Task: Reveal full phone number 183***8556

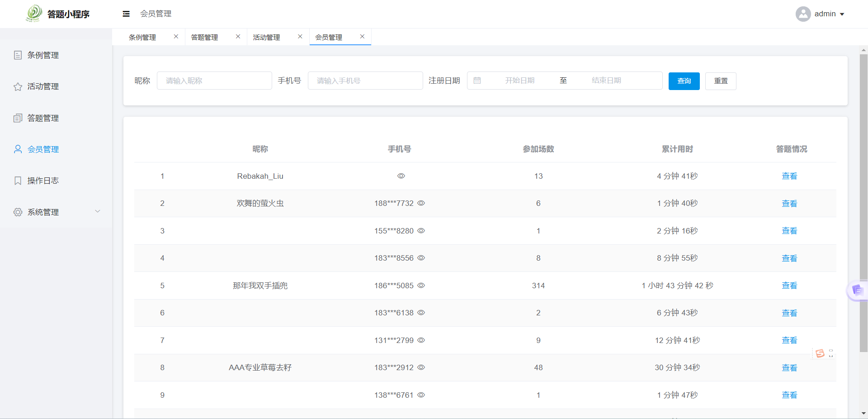Action: point(421,258)
